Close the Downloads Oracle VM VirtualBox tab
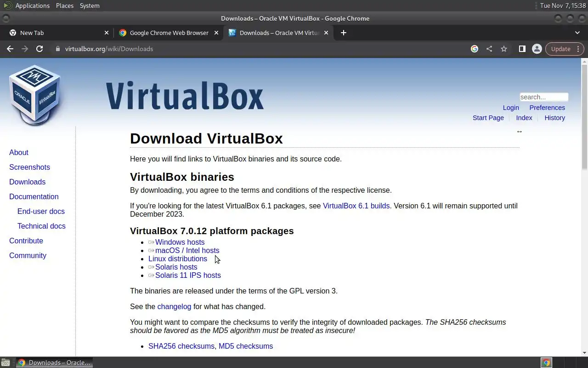The image size is (588, 368). tap(326, 33)
